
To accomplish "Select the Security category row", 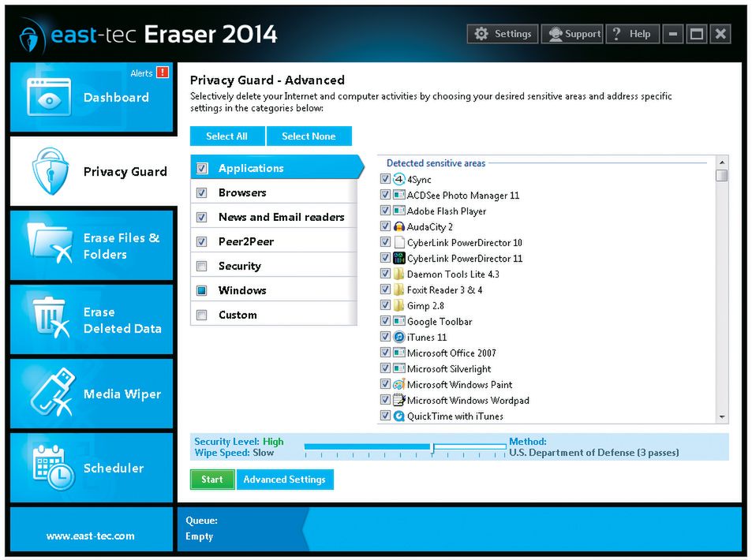I will (274, 266).
